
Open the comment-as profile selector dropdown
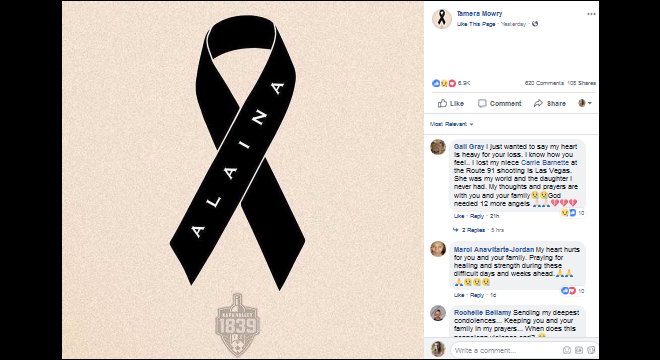pyautogui.click(x=585, y=103)
